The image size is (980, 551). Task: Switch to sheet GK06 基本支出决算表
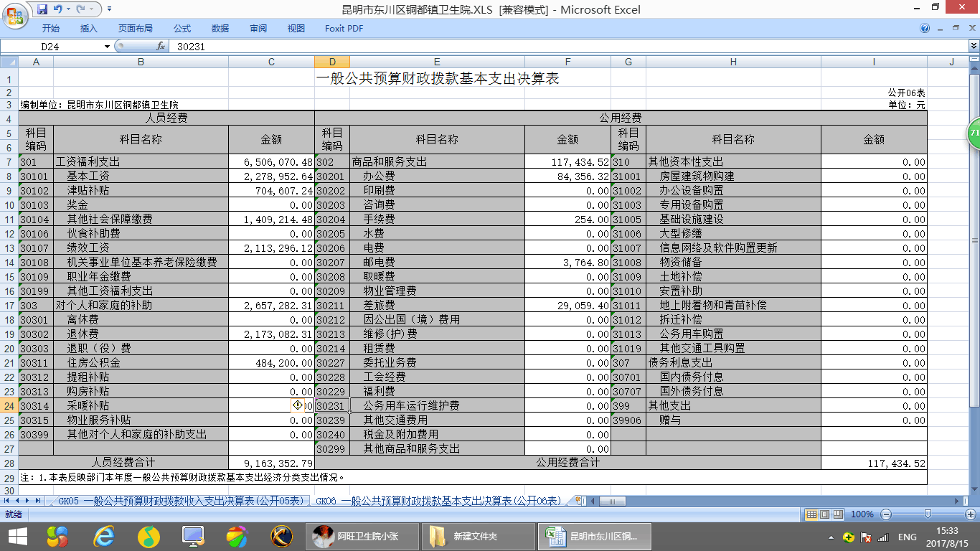(438, 500)
